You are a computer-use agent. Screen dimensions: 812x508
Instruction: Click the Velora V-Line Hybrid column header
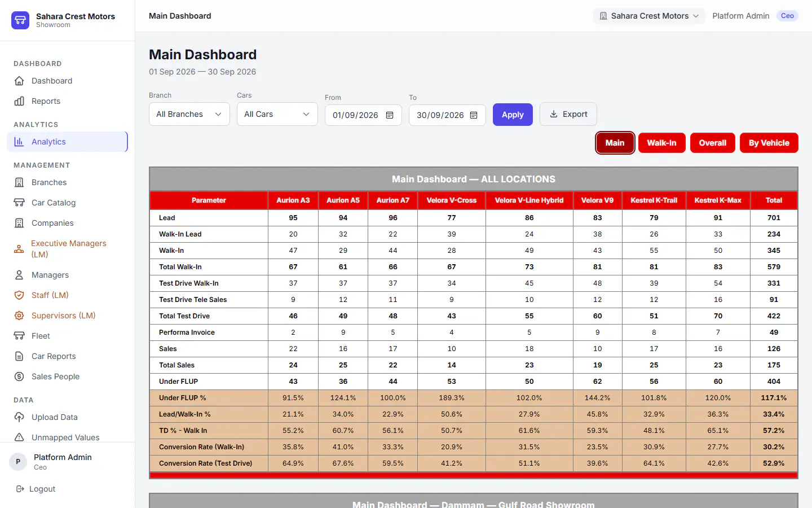click(529, 200)
